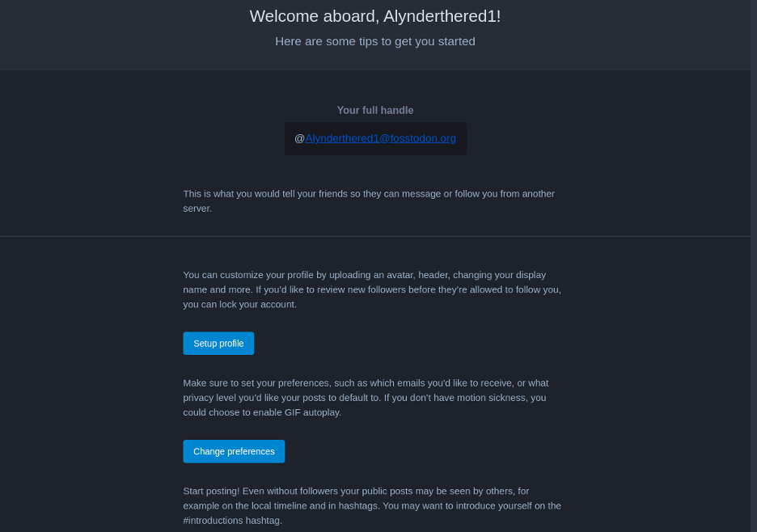The image size is (757, 532).
Task: Follow the Alynderthered1@fosstodon.org handle link
Action: (x=380, y=138)
